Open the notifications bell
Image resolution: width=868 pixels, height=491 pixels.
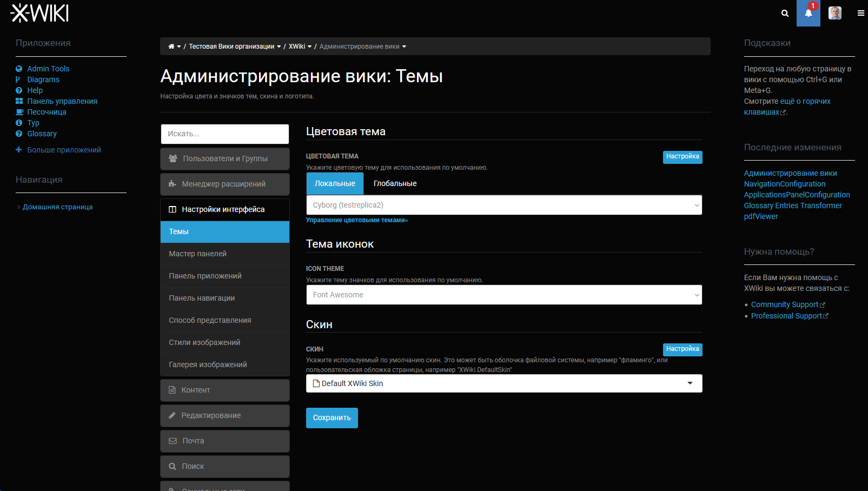tap(809, 14)
